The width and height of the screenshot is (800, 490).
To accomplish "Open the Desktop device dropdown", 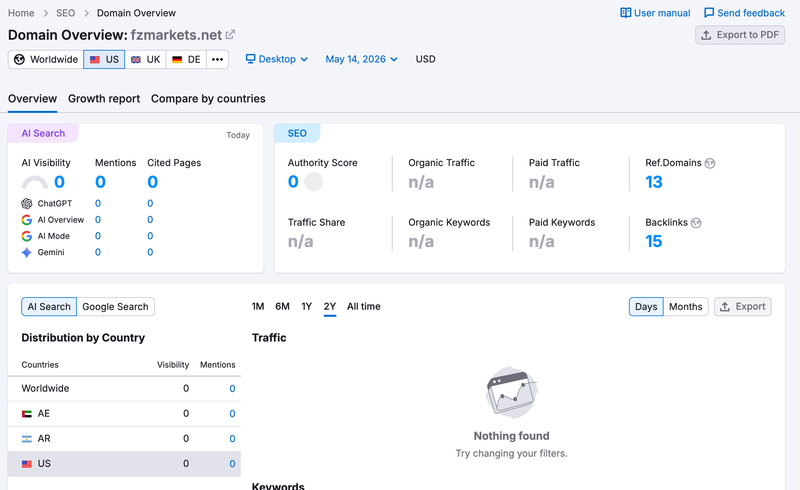I will pyautogui.click(x=277, y=59).
